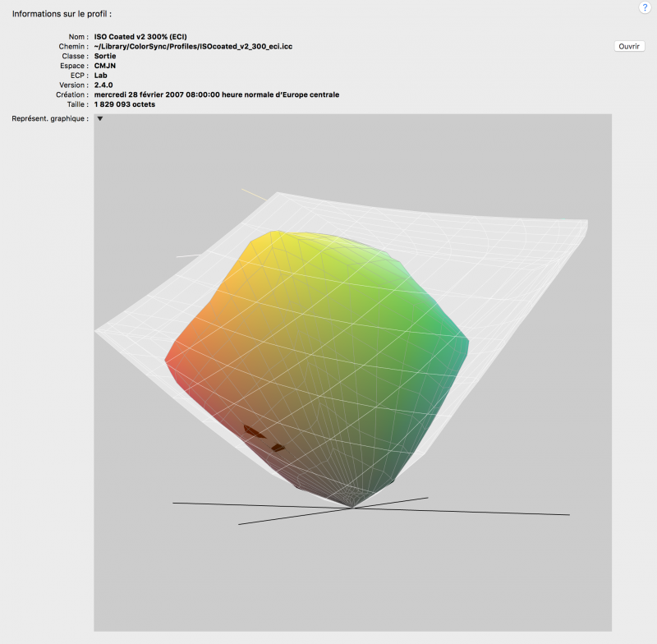The height and width of the screenshot is (644, 657).
Task: Click the creation date text
Action: tap(217, 94)
